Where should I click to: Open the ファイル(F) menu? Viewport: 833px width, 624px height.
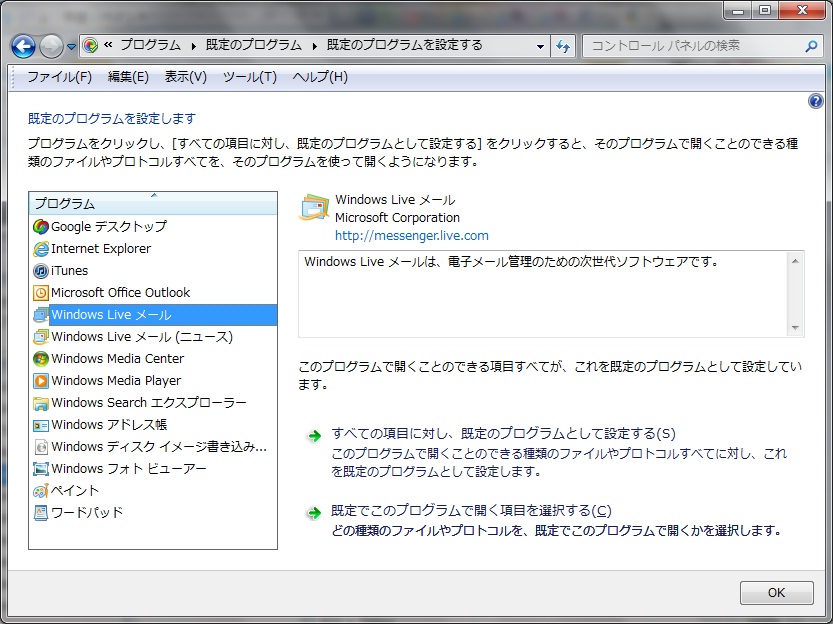[60, 77]
